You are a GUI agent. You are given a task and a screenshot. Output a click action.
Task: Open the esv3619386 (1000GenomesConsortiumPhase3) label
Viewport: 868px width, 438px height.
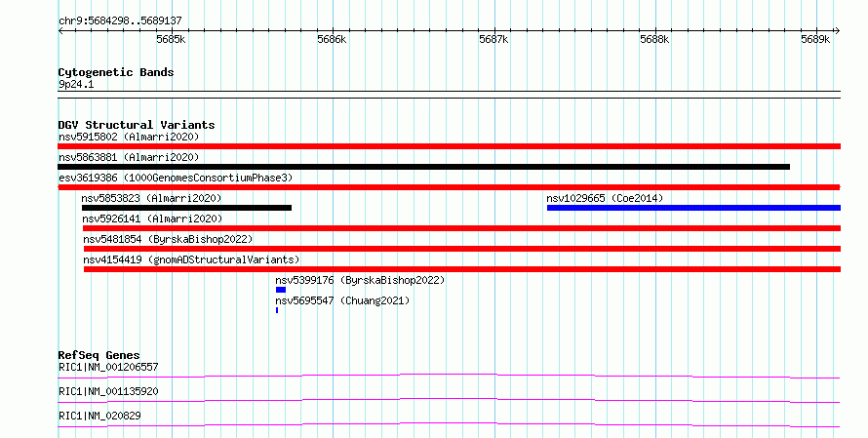(x=176, y=178)
